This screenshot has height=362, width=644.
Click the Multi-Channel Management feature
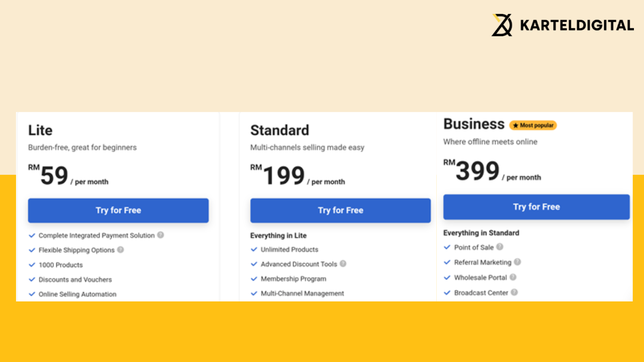coord(302,293)
